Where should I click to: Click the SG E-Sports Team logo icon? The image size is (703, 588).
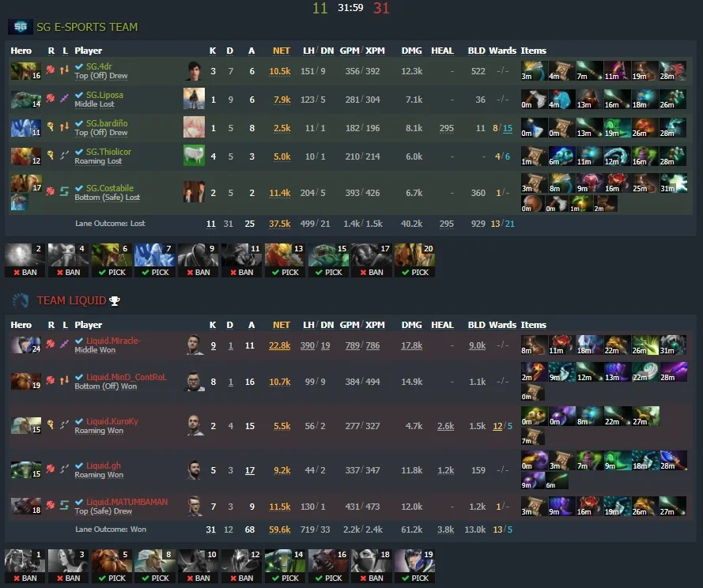21,27
